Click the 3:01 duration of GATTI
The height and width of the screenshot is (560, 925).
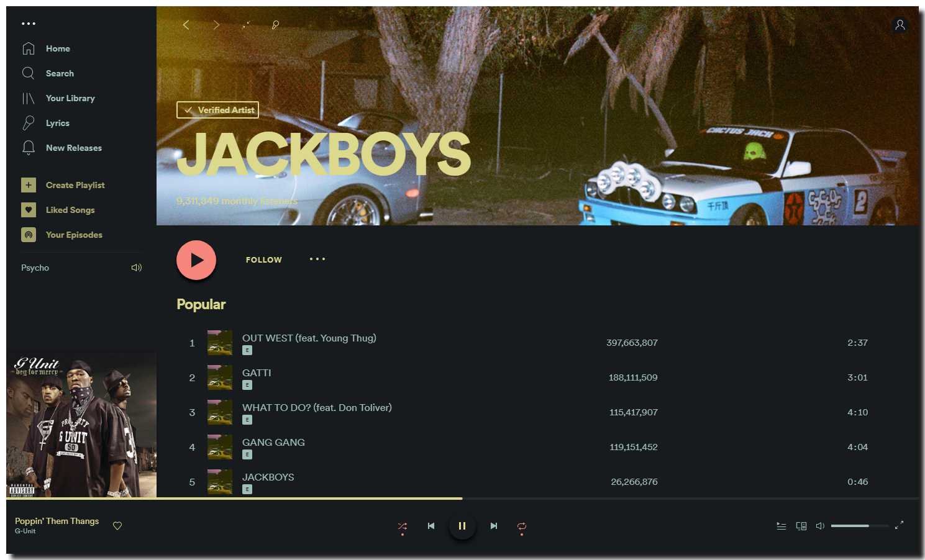(857, 377)
